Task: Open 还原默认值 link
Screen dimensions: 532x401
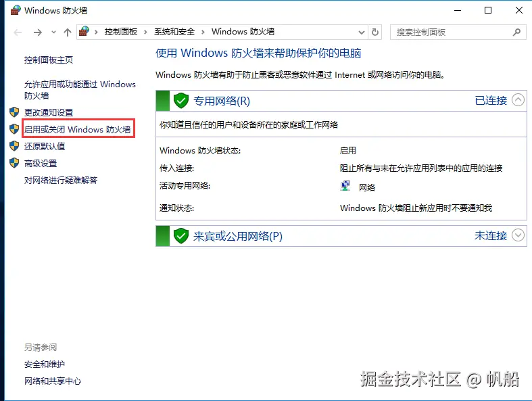Action: pyautogui.click(x=45, y=146)
